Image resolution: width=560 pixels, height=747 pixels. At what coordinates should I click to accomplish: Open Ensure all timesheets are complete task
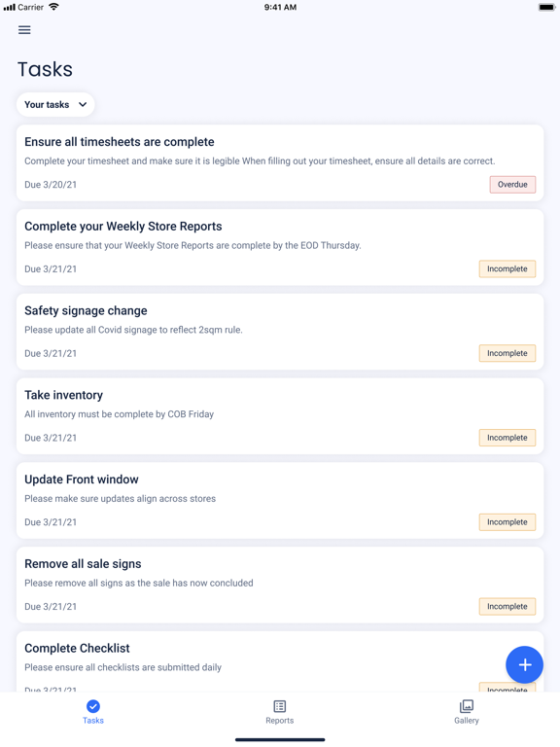click(x=280, y=163)
